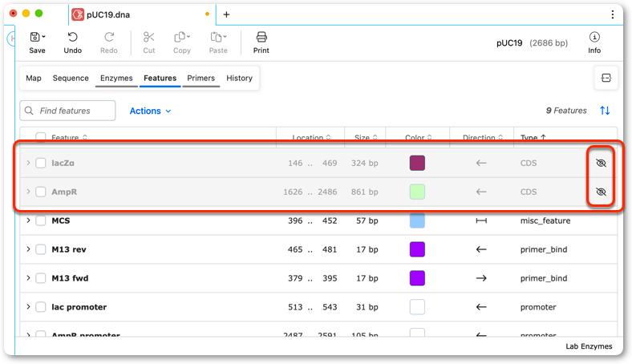Click the M13 rev left arrow
632x364 pixels.
pos(481,249)
